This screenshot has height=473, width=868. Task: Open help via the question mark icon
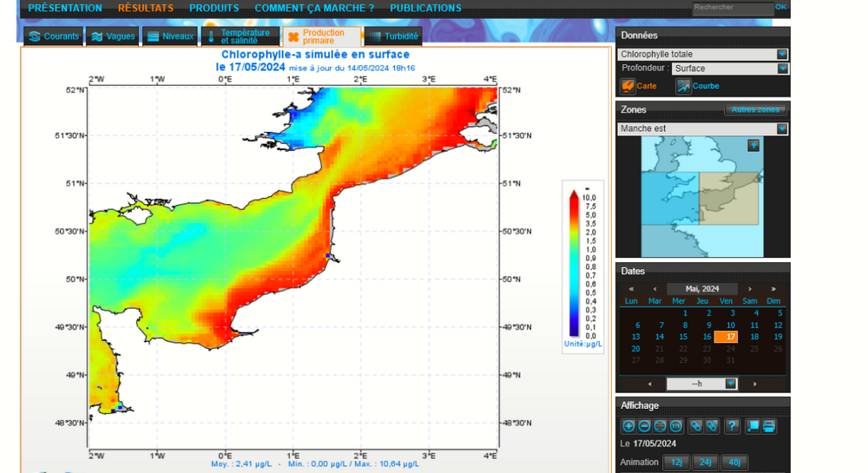tap(733, 426)
